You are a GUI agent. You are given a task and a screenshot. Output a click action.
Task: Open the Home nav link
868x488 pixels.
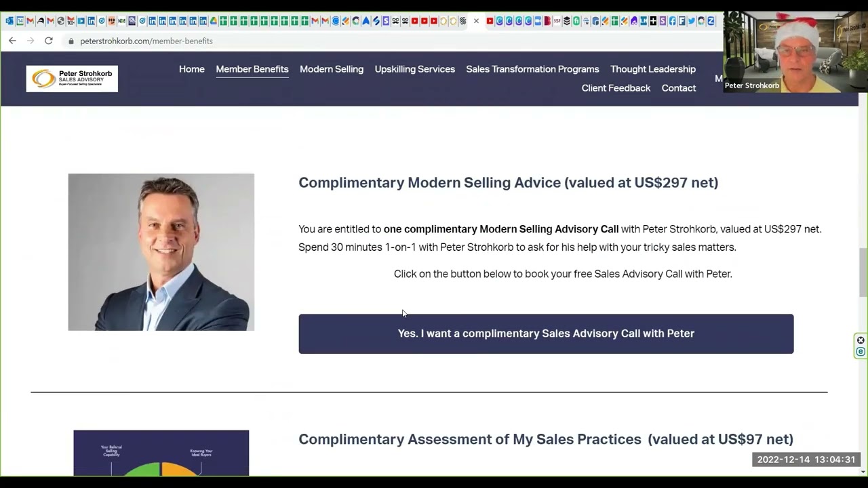[192, 69]
